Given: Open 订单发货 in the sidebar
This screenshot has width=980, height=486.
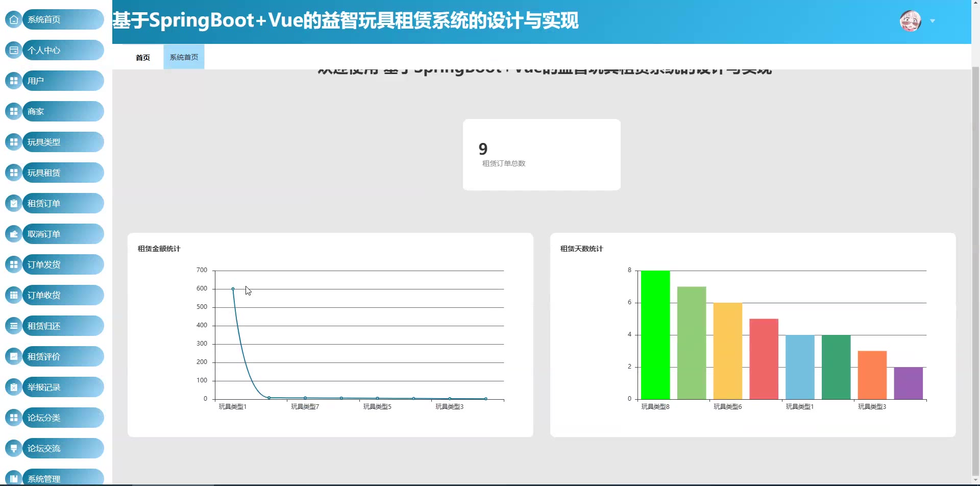Looking at the screenshot, I should click(63, 264).
